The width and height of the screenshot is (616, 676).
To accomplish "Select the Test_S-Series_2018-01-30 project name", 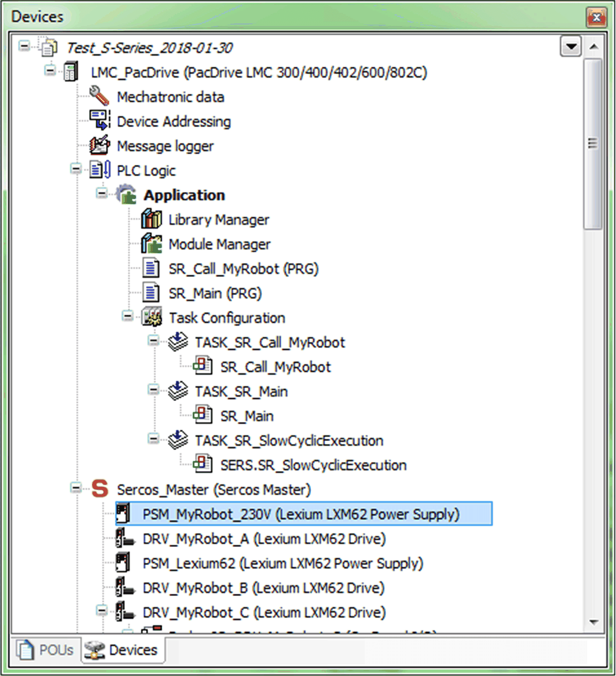I will (x=150, y=48).
